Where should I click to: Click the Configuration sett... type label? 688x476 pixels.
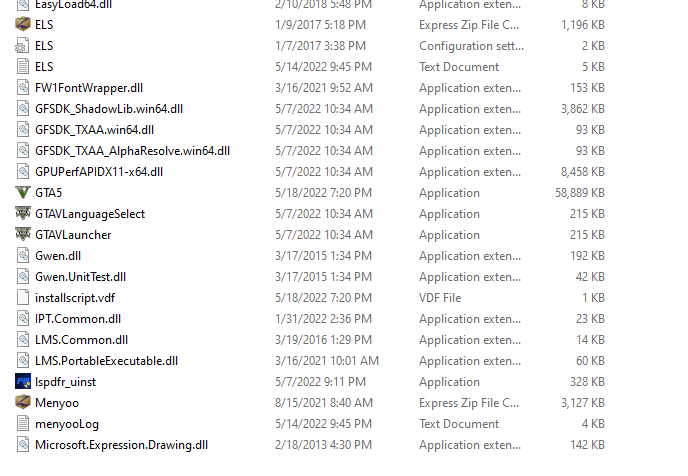(x=471, y=46)
